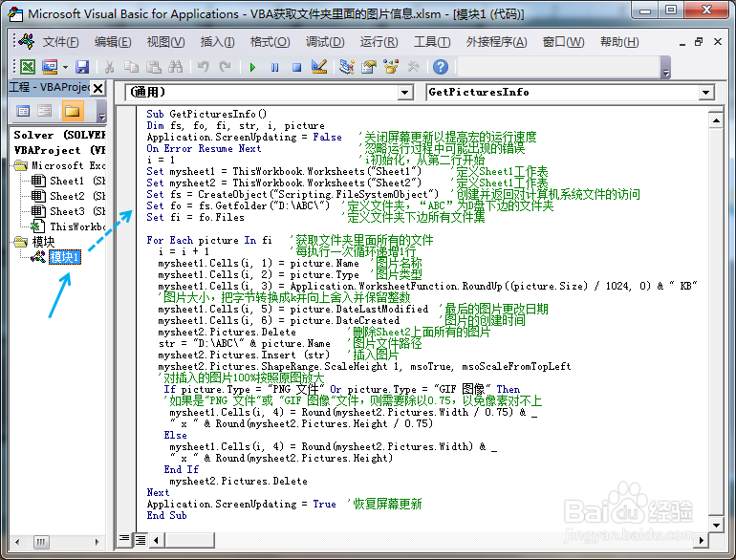The width and height of the screenshot is (736, 560).
Task: Select Sheet1 in project tree
Action: coord(67,181)
